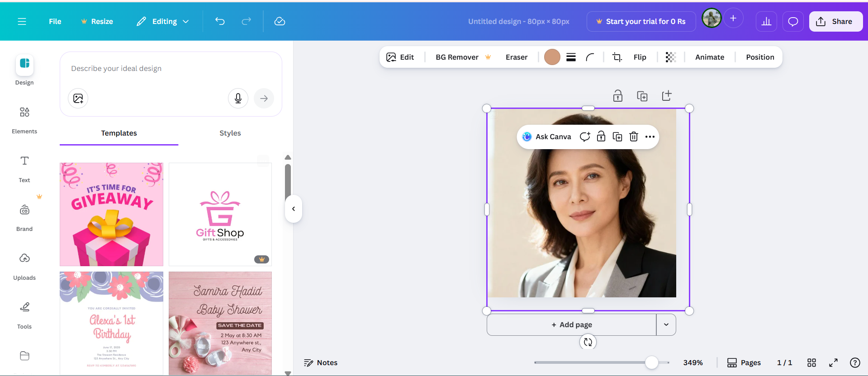Select the Eraser tool

coord(517,57)
